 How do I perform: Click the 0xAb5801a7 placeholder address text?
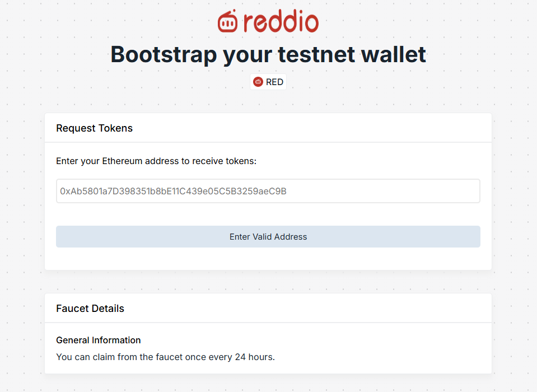pyautogui.click(x=173, y=191)
